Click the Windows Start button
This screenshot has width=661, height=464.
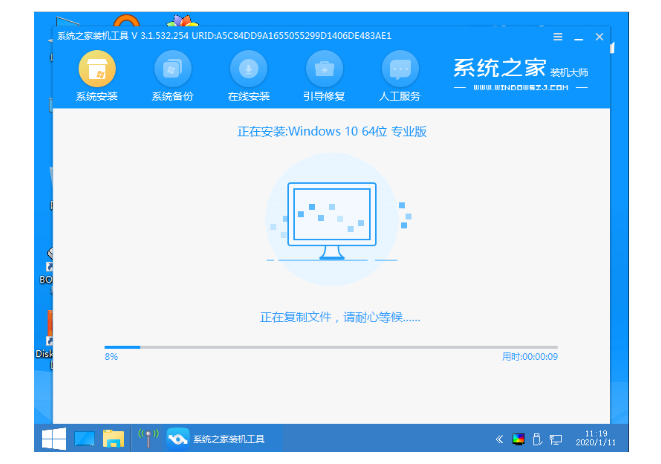tap(53, 438)
